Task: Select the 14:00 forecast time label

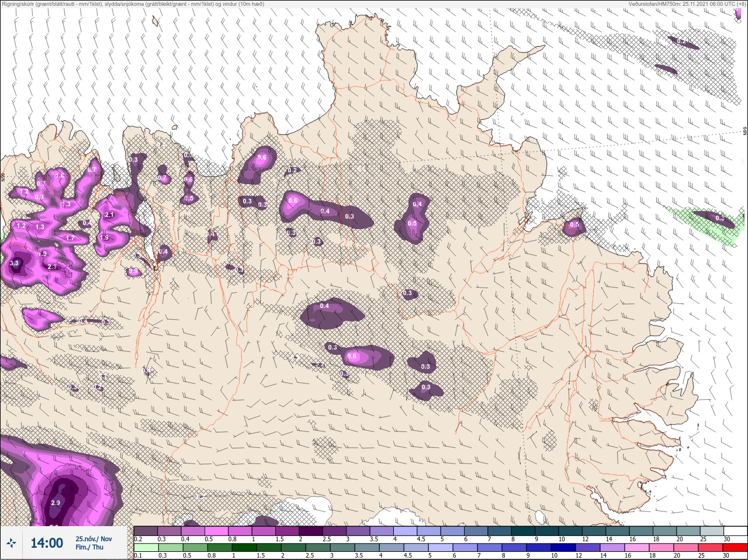Action: click(x=47, y=543)
